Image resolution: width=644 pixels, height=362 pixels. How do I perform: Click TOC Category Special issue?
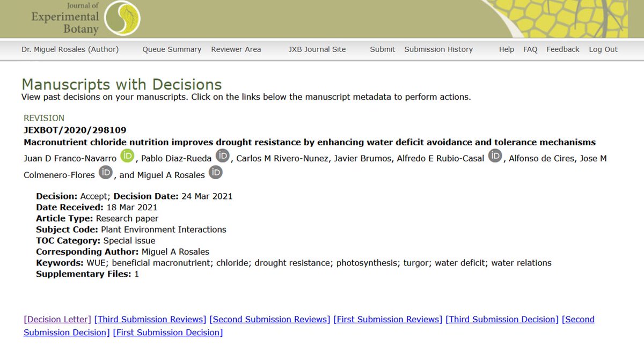click(96, 241)
